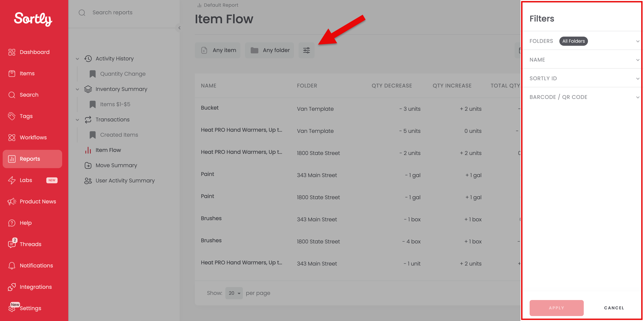Viewport: 644px width, 321px height.
Task: Click the QTY DECREASE column header
Action: 392,86
